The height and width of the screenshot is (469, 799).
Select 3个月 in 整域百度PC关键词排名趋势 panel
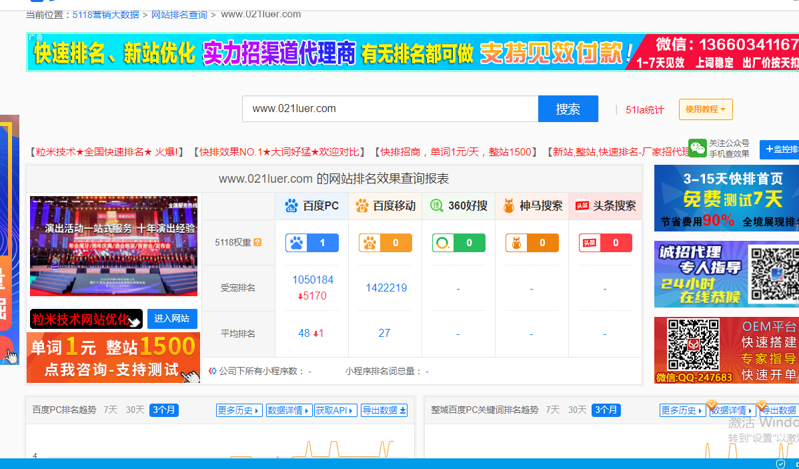(x=606, y=410)
